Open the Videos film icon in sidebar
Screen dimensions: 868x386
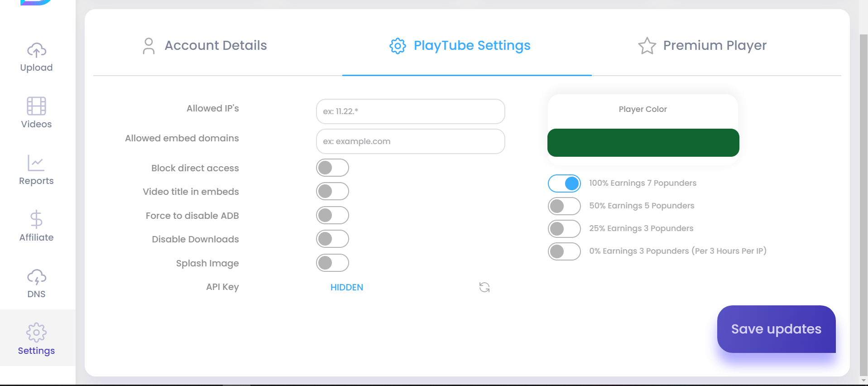(36, 106)
